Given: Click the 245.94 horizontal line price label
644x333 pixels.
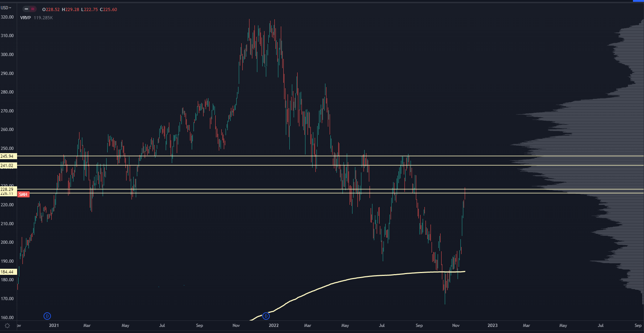Looking at the screenshot, I should 8,156.
